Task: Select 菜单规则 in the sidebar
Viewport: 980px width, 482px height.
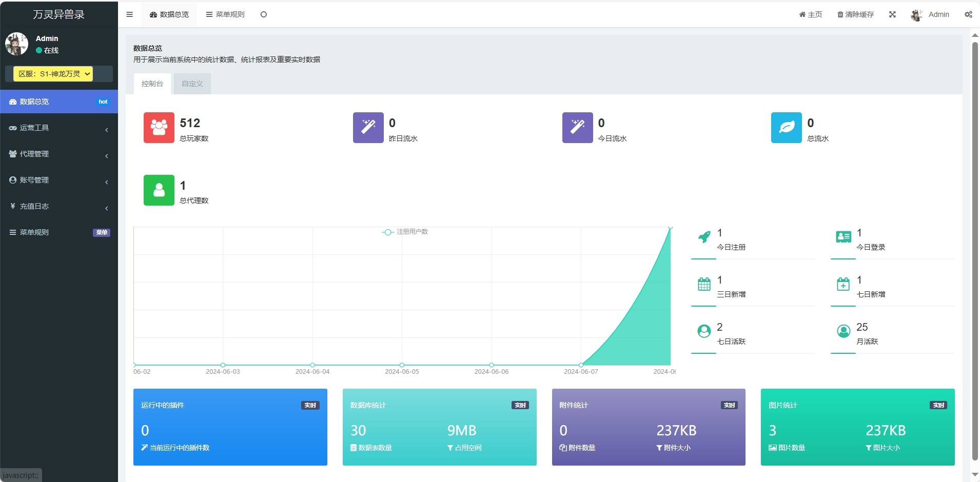Action: coord(58,232)
